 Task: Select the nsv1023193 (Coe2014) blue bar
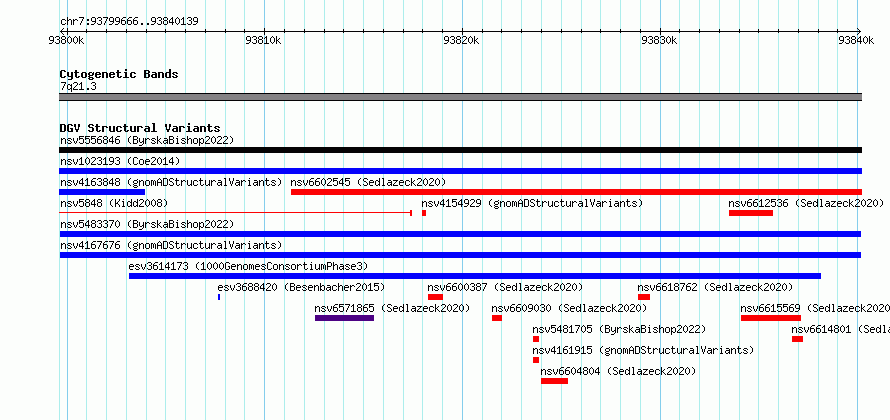pos(460,171)
